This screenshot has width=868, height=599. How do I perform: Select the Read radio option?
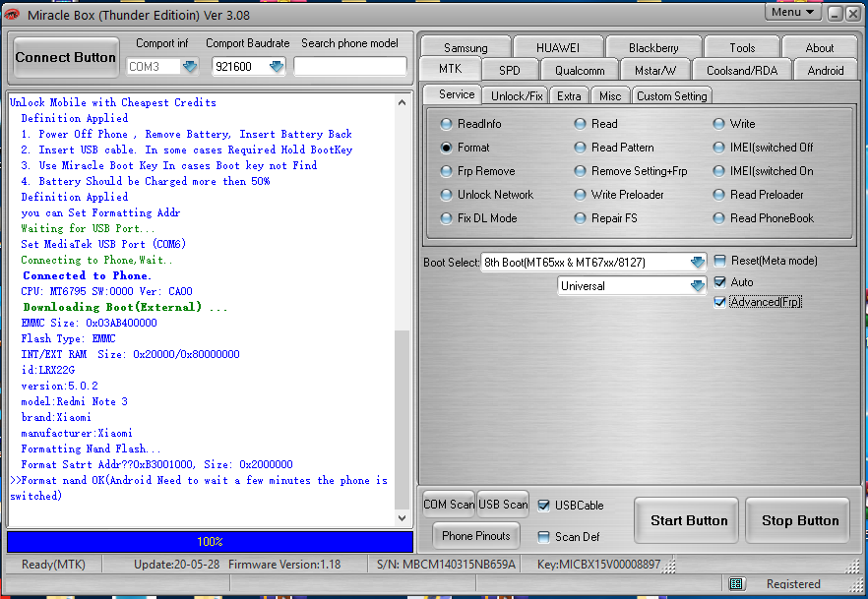point(581,124)
